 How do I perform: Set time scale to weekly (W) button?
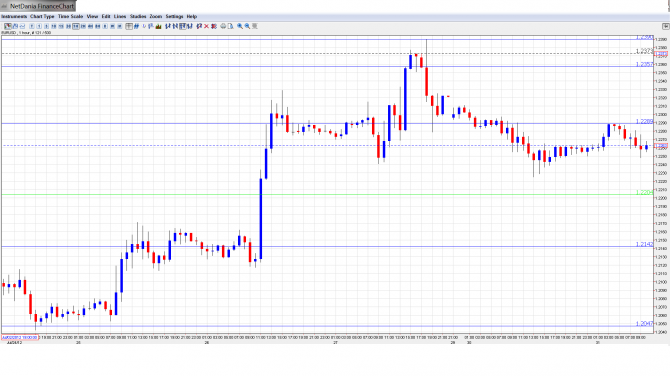click(x=112, y=26)
